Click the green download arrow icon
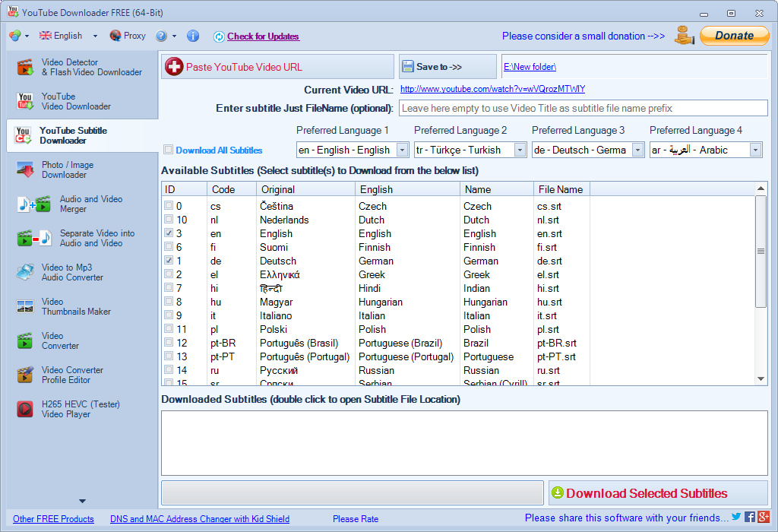The width and height of the screenshot is (778, 532). pyautogui.click(x=558, y=492)
